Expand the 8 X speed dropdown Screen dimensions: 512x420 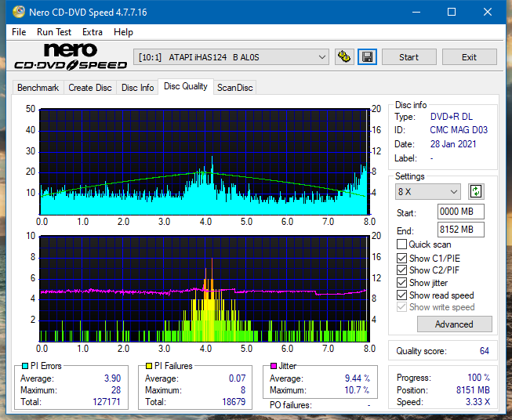pos(428,191)
